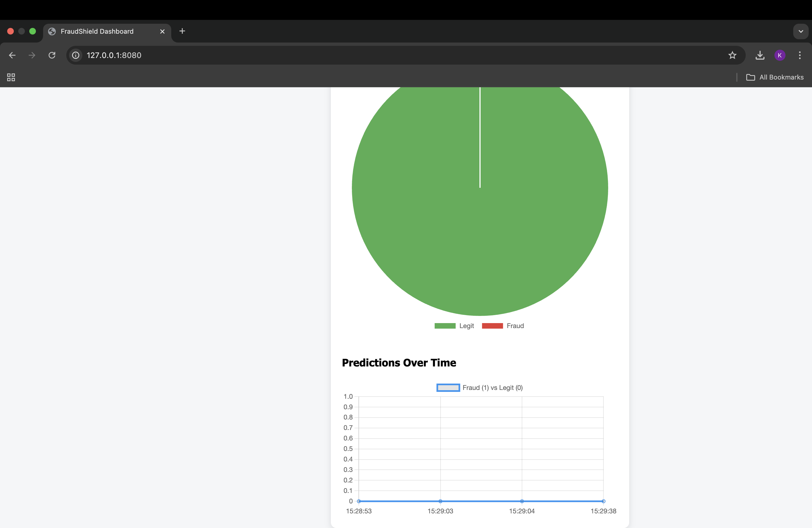Screen dimensions: 812x528
Task: Open Chrome three-dot menu
Action: [800, 55]
